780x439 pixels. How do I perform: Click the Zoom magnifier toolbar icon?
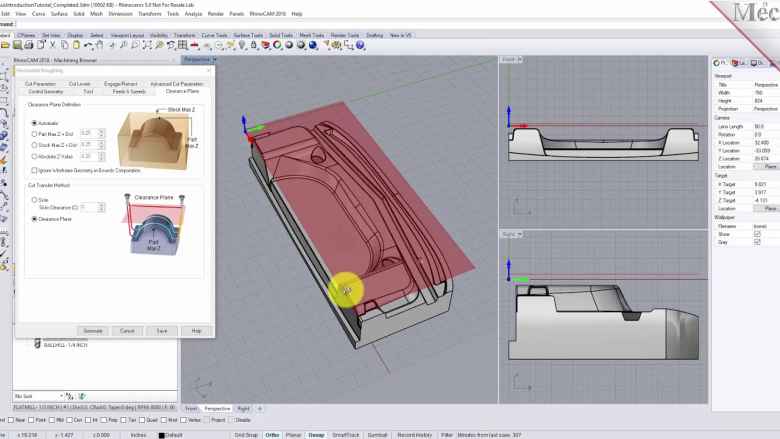click(x=123, y=46)
